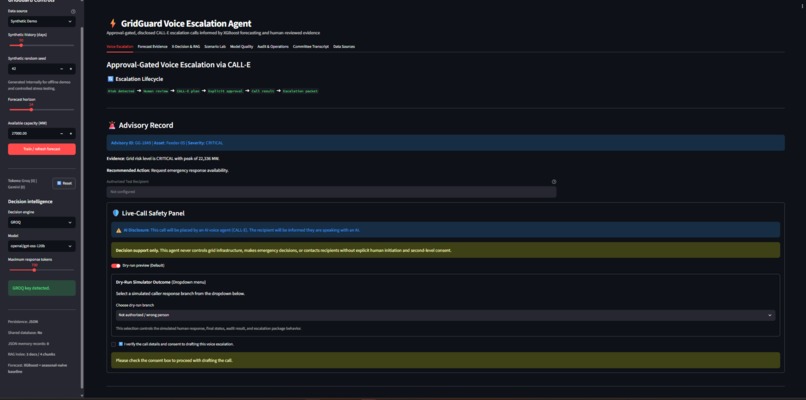The image size is (806, 400).
Task: Open the Model Quality tab
Action: tap(242, 46)
